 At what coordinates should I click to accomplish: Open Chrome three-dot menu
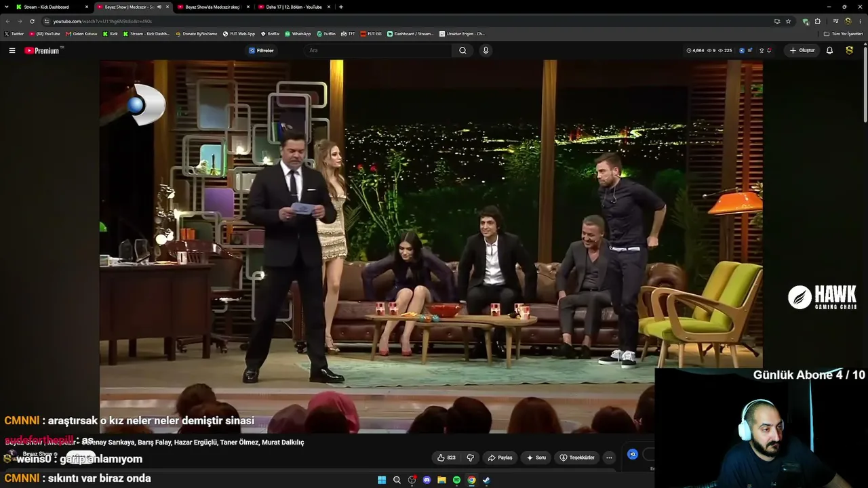tap(859, 21)
